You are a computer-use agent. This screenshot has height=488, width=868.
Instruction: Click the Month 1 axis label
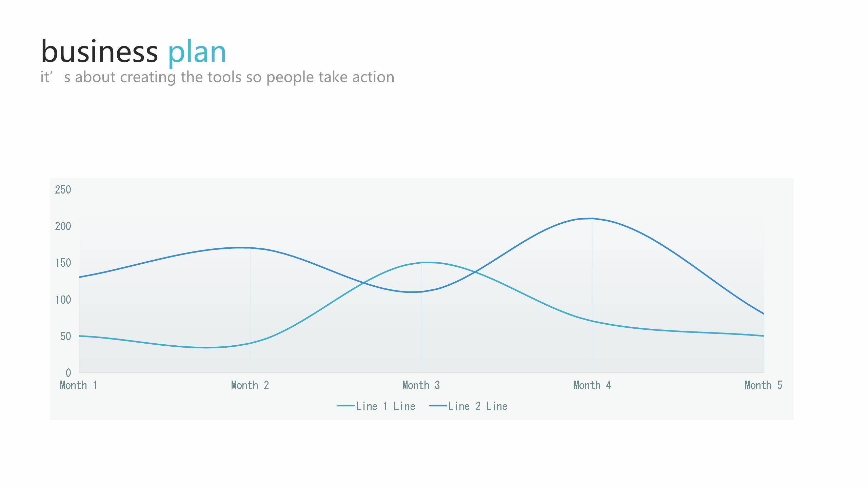(79, 385)
